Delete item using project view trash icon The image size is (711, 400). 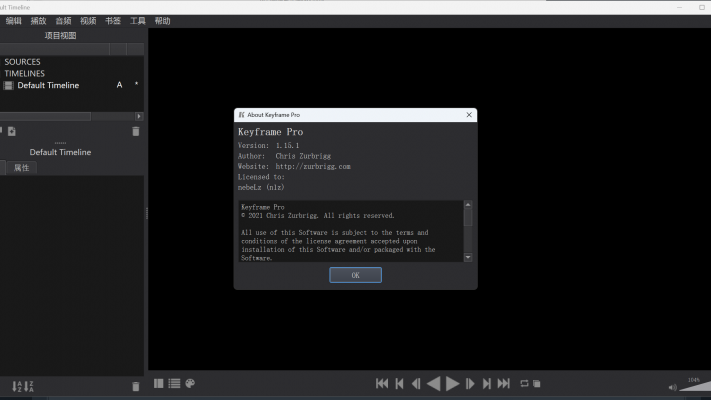[x=136, y=131]
